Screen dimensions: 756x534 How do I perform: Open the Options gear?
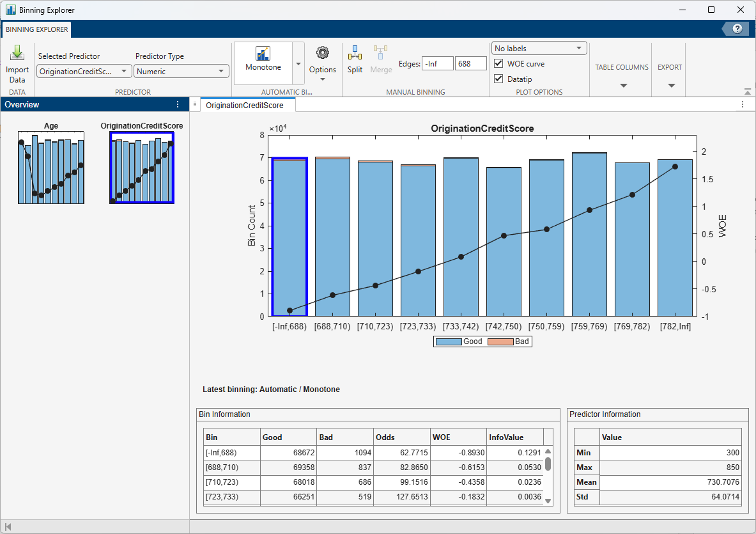(x=323, y=52)
